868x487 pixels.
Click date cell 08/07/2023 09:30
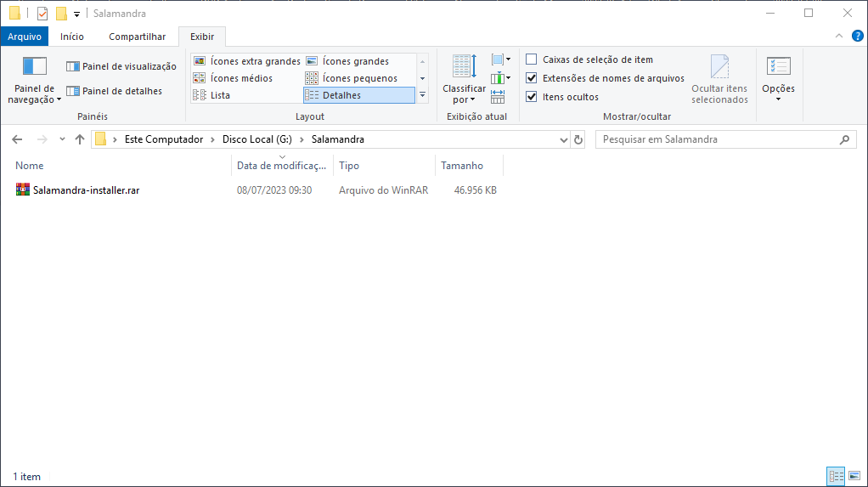(274, 190)
